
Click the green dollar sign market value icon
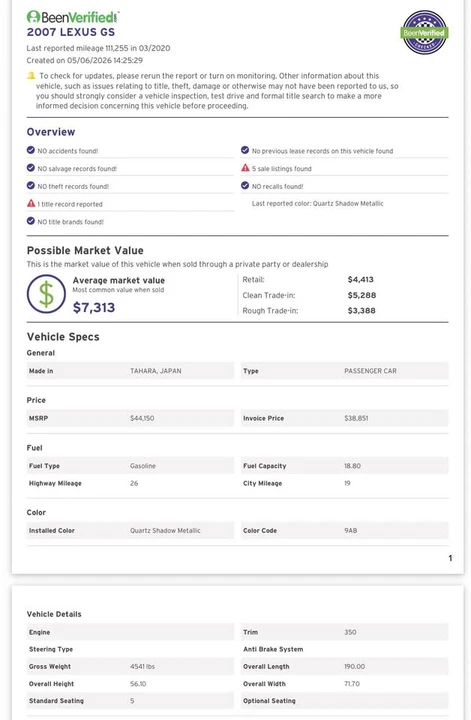pos(46,294)
